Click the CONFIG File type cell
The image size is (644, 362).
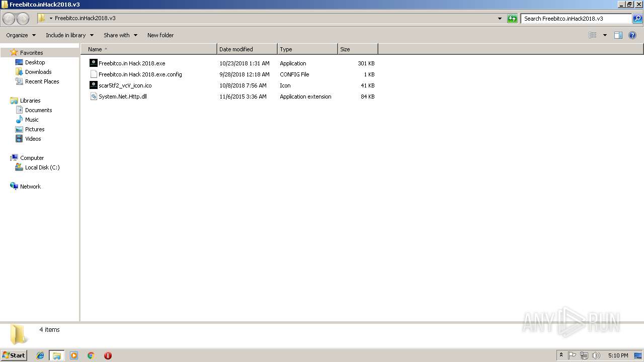294,74
